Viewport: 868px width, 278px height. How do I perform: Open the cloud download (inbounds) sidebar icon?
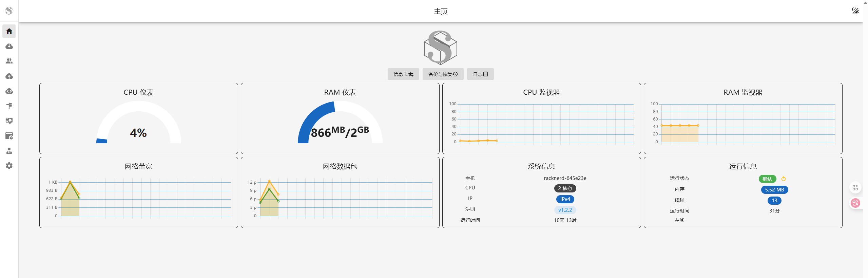[9, 46]
